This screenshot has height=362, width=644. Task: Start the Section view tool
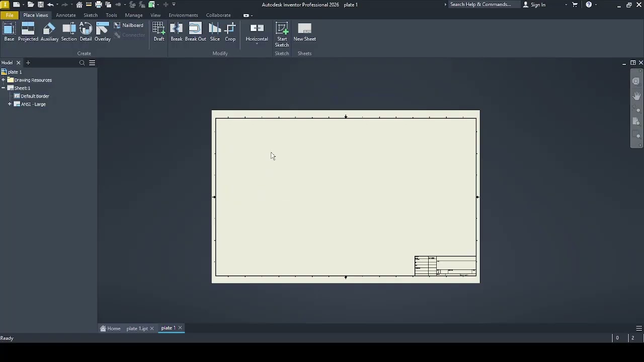point(69,32)
